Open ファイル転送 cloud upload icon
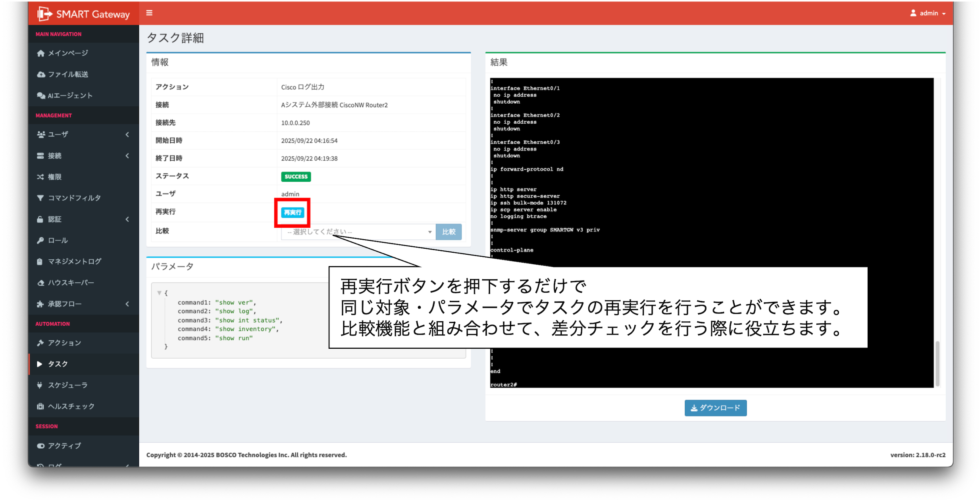 pyautogui.click(x=41, y=75)
